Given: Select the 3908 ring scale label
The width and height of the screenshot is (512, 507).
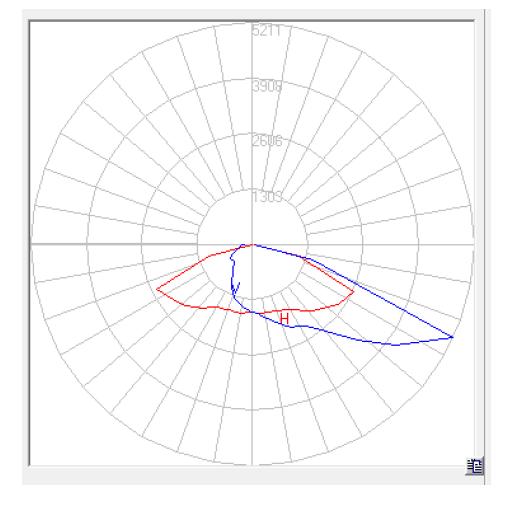Looking at the screenshot, I should [267, 86].
